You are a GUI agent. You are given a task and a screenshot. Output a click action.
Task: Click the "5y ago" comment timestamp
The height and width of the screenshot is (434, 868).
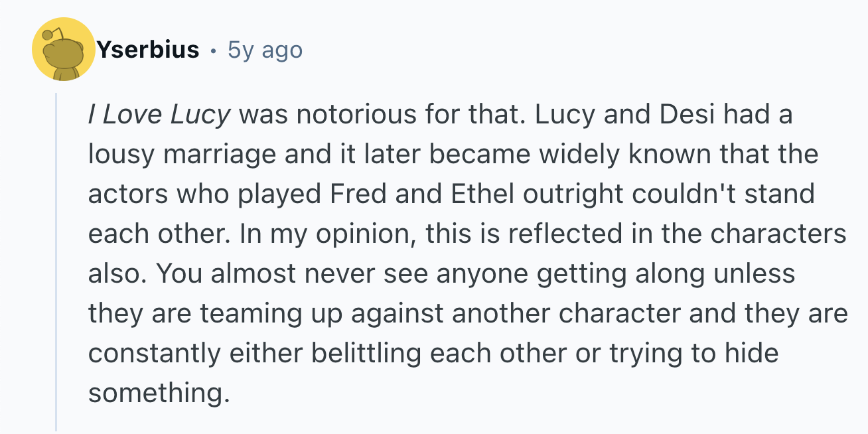pos(265,50)
